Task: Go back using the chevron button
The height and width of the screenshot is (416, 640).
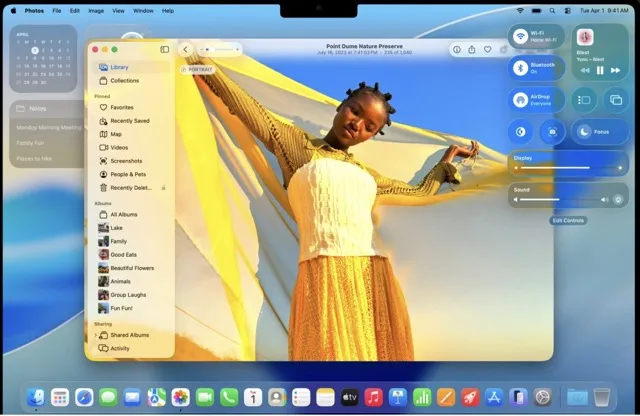Action: [185, 49]
